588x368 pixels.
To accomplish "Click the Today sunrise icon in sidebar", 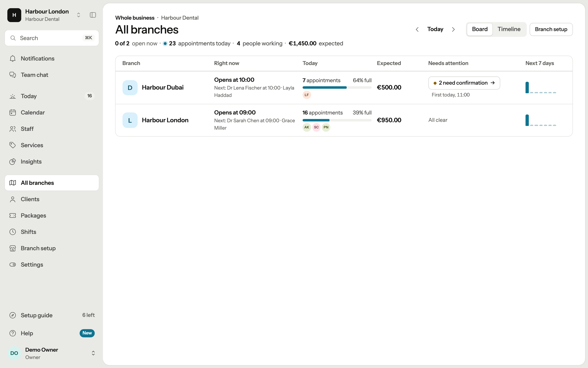I will [13, 96].
